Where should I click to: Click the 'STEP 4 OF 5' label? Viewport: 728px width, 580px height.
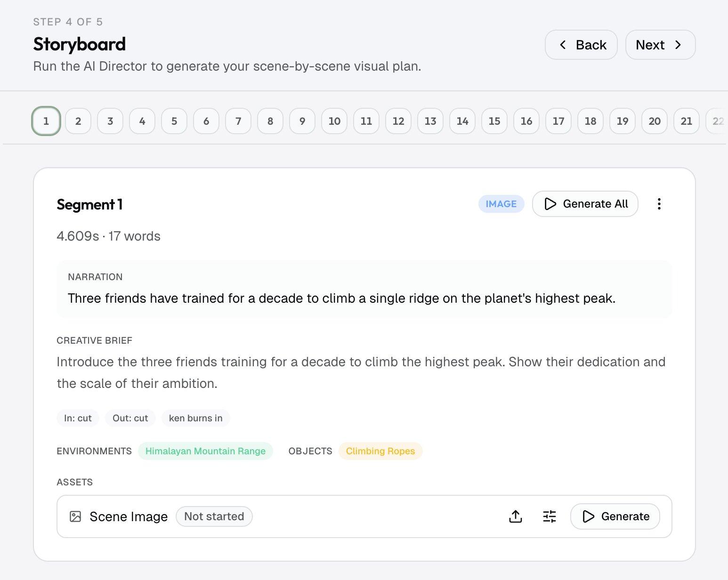(x=68, y=22)
